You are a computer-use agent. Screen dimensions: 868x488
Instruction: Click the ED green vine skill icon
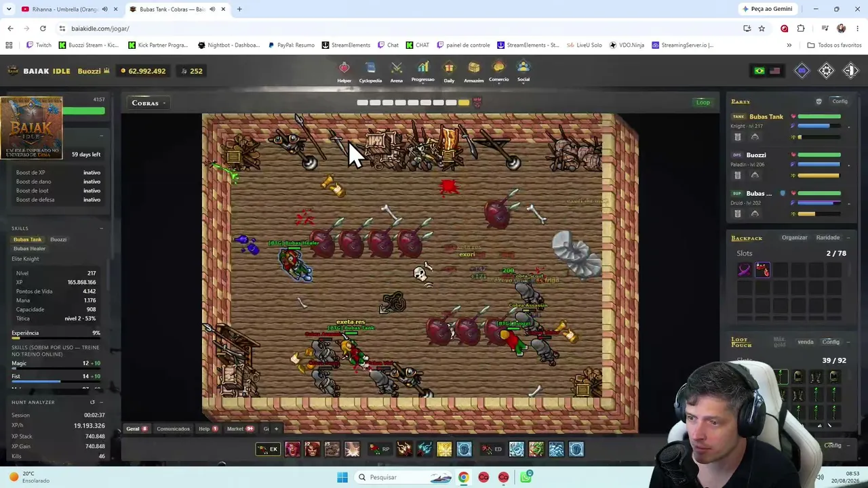[x=536, y=449]
